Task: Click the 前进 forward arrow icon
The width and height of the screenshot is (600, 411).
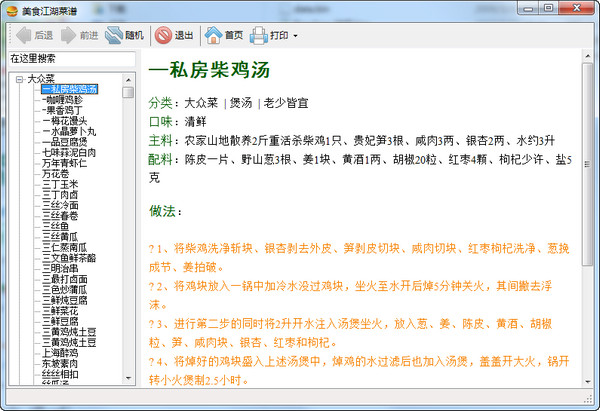Action: (68, 35)
